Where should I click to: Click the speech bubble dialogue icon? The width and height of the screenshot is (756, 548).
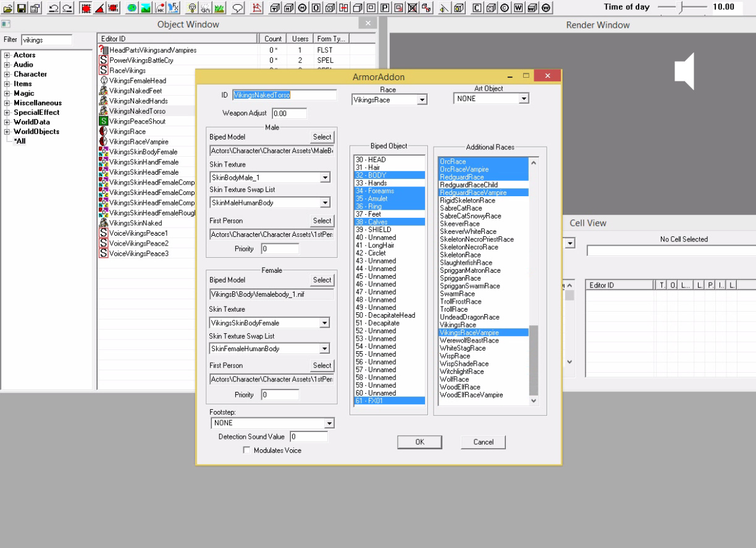pos(238,8)
